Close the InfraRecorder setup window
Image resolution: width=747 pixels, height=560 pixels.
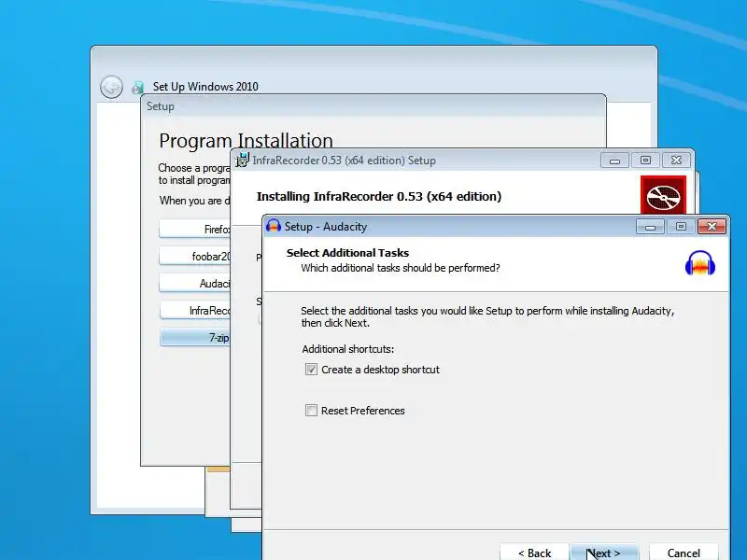676,160
